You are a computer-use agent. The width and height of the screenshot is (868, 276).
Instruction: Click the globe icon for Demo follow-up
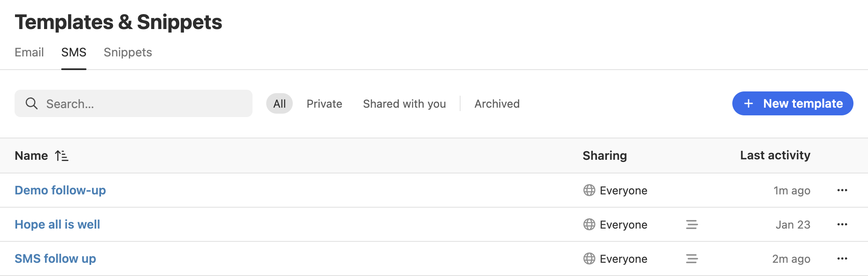589,190
